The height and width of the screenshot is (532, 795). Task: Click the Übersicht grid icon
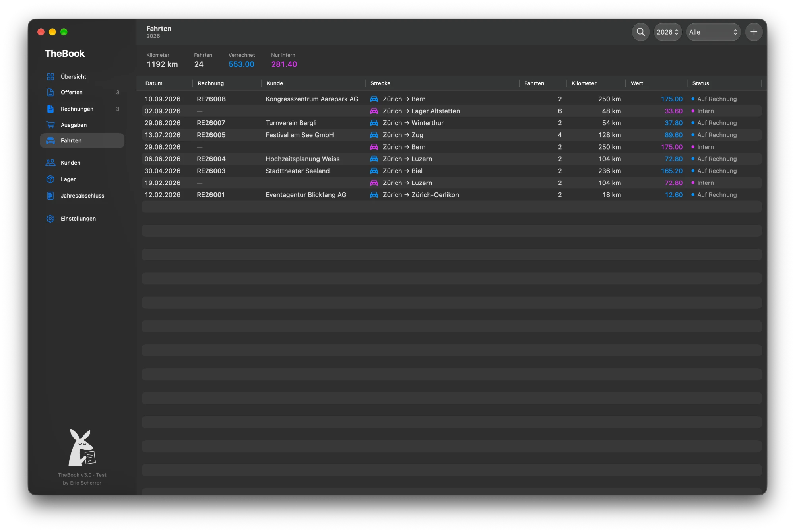point(50,76)
